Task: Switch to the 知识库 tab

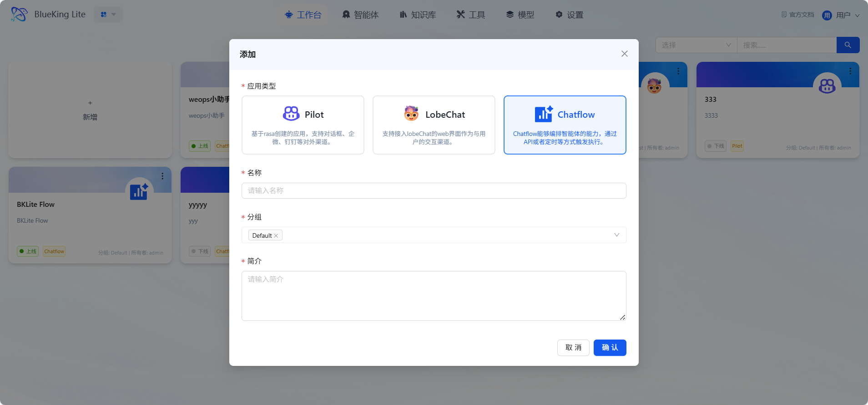Action: pyautogui.click(x=418, y=15)
